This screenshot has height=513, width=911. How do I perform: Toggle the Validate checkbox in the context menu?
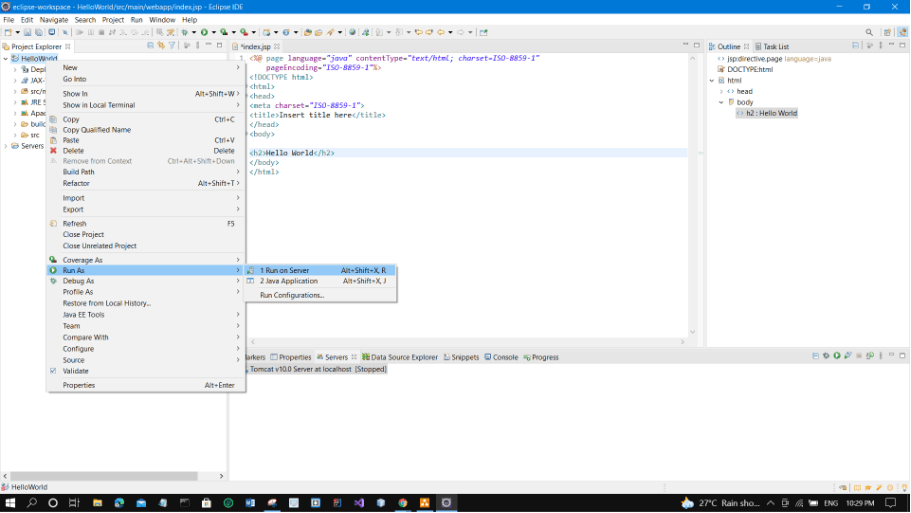tap(53, 371)
